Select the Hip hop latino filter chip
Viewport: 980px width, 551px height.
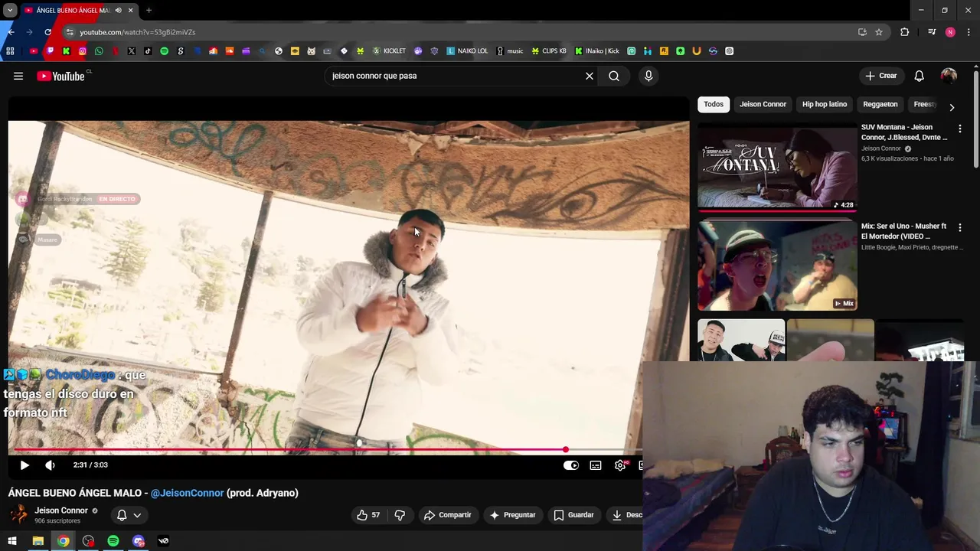click(x=825, y=104)
